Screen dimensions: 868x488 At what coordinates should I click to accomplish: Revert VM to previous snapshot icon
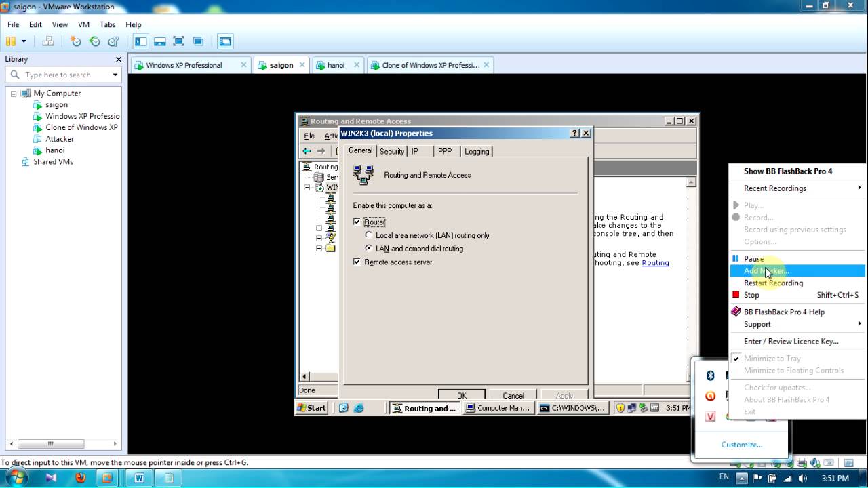pos(94,41)
